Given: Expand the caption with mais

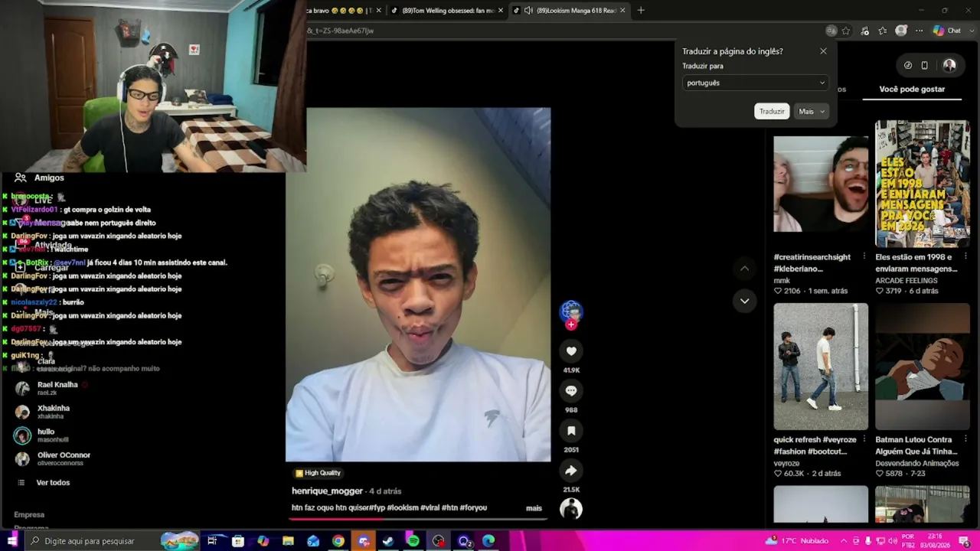Looking at the screenshot, I should [x=534, y=508].
